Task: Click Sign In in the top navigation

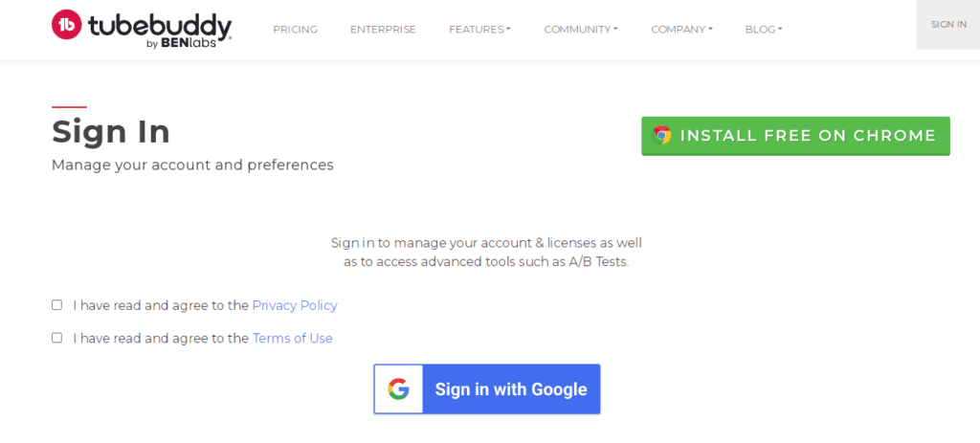Action: 948,24
